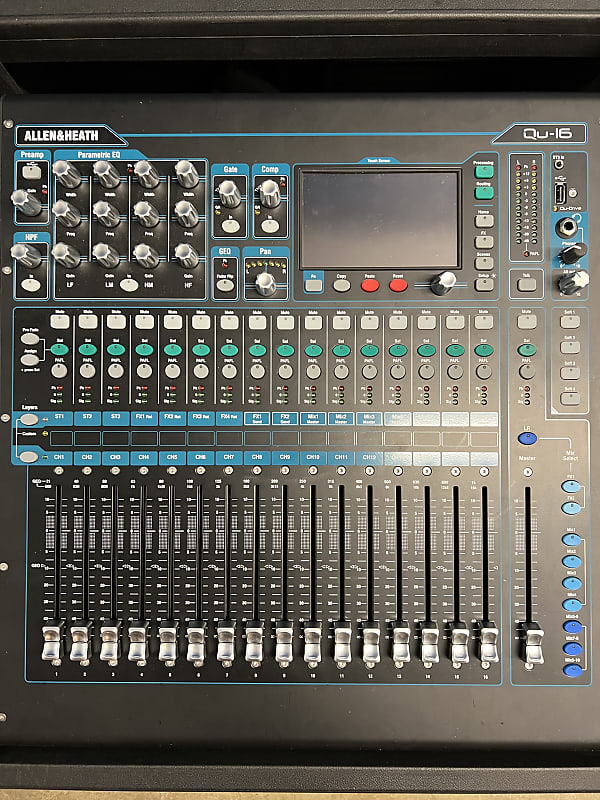
Task: Open the Setup screen key
Action: 484,284
